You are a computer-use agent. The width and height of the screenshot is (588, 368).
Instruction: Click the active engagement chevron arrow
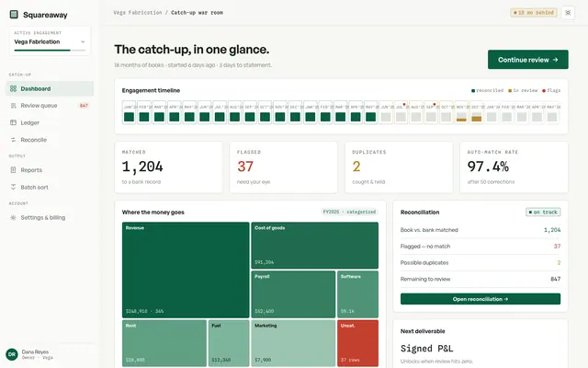(x=83, y=41)
